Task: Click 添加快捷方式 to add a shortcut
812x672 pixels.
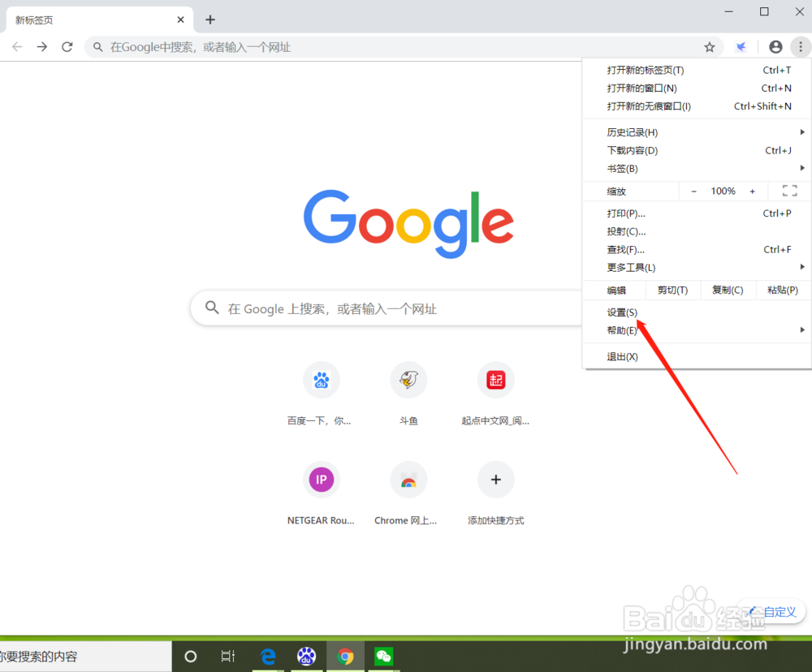Action: click(495, 479)
